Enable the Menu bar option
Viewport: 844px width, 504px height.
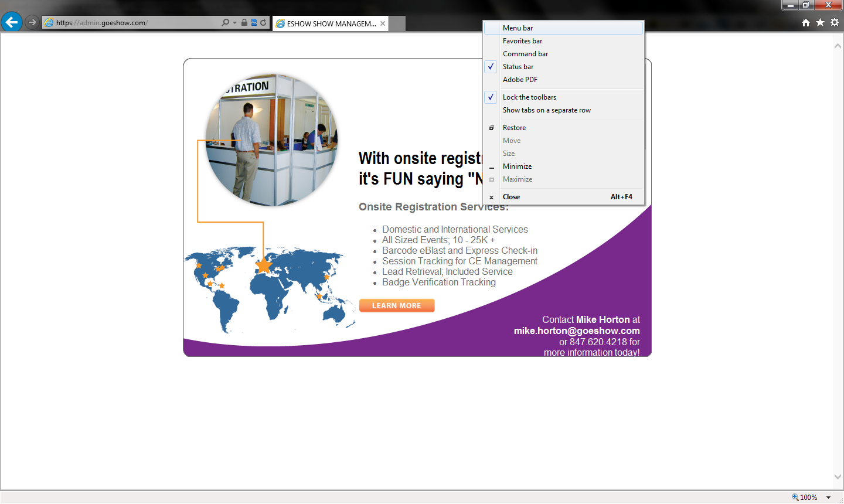point(518,28)
